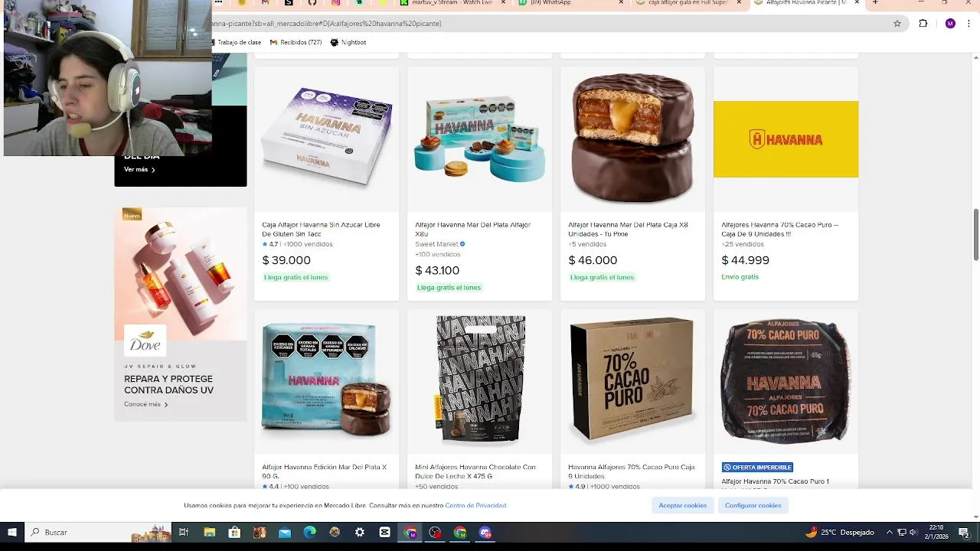Open the Chrome profile avatar menu

pos(950,24)
